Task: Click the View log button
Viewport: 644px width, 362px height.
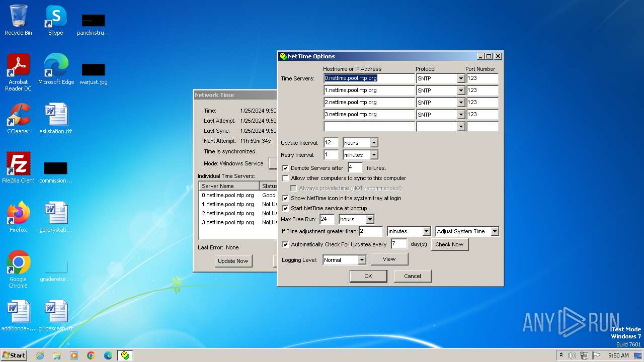Action: [389, 259]
